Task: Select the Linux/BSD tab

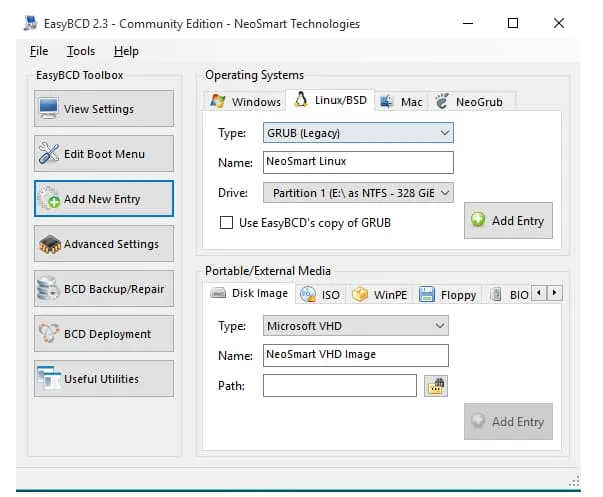Action: pyautogui.click(x=330, y=100)
